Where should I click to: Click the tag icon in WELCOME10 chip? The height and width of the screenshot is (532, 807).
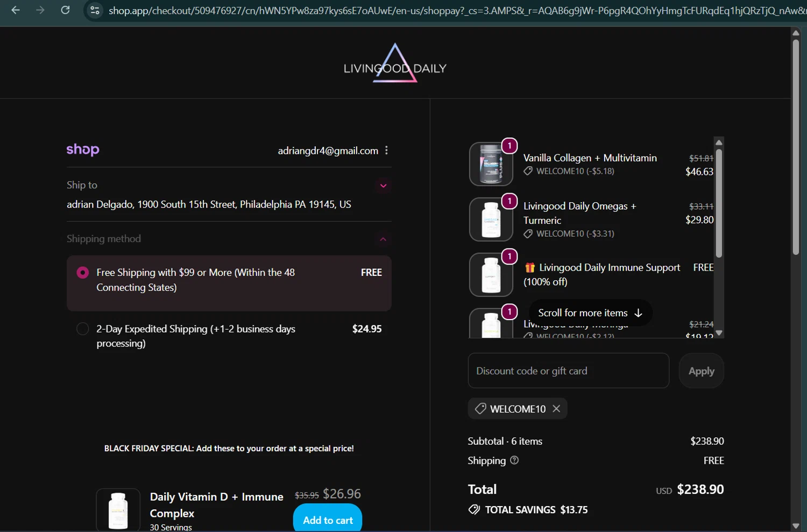click(480, 409)
